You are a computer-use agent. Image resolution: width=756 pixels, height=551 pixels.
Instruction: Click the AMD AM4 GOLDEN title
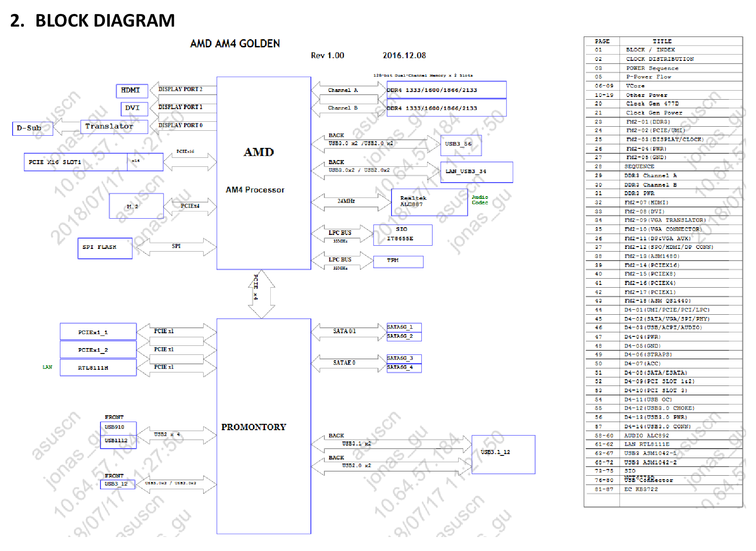[235, 44]
